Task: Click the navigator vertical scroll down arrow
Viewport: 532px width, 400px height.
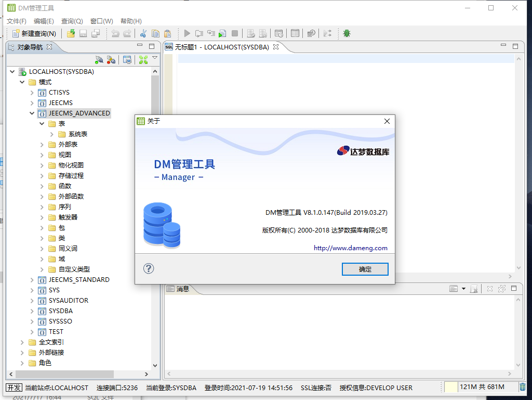Action: (x=155, y=366)
